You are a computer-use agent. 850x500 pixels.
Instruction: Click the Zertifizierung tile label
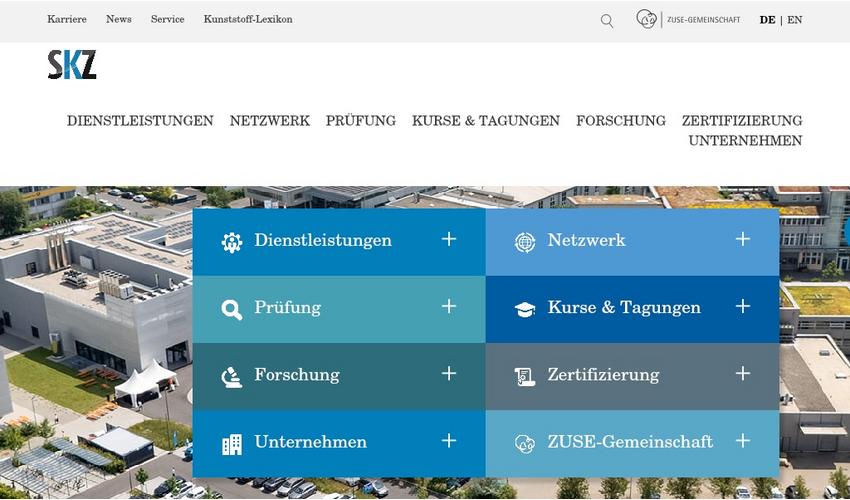point(603,375)
